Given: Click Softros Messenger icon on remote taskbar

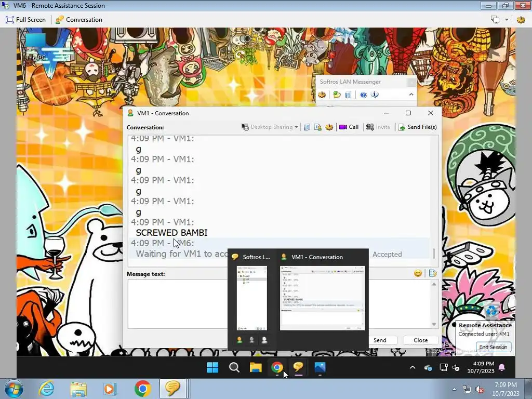Looking at the screenshot, I should coord(298,367).
